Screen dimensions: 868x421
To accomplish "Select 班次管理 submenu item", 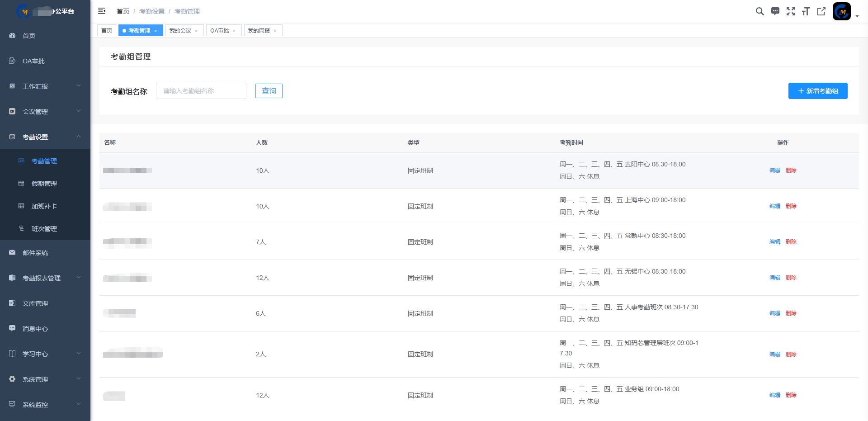I will [x=44, y=229].
